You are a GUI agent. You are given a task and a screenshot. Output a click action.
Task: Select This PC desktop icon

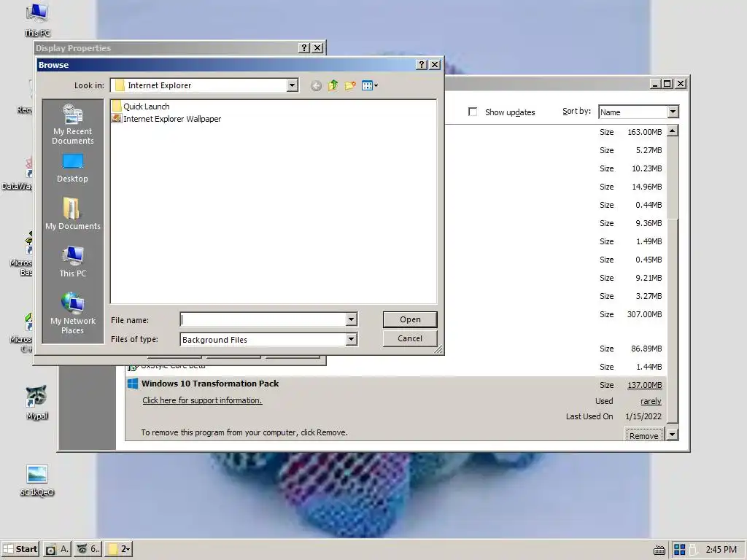click(x=37, y=19)
